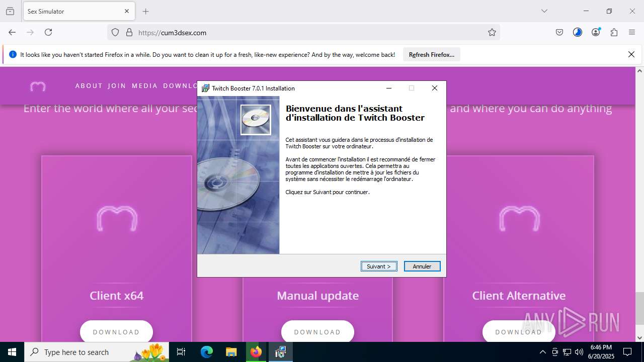Open the Firefox application menu
Image resolution: width=644 pixels, height=362 pixels.
(x=632, y=32)
